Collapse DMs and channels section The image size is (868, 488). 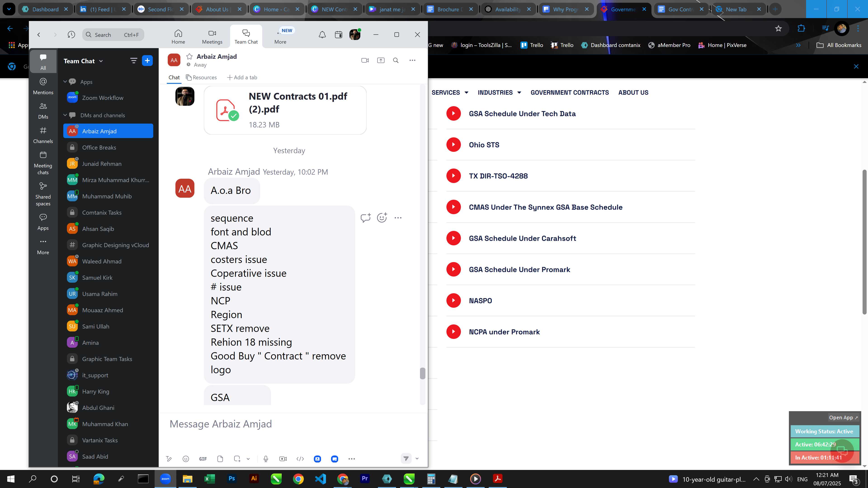(x=65, y=115)
